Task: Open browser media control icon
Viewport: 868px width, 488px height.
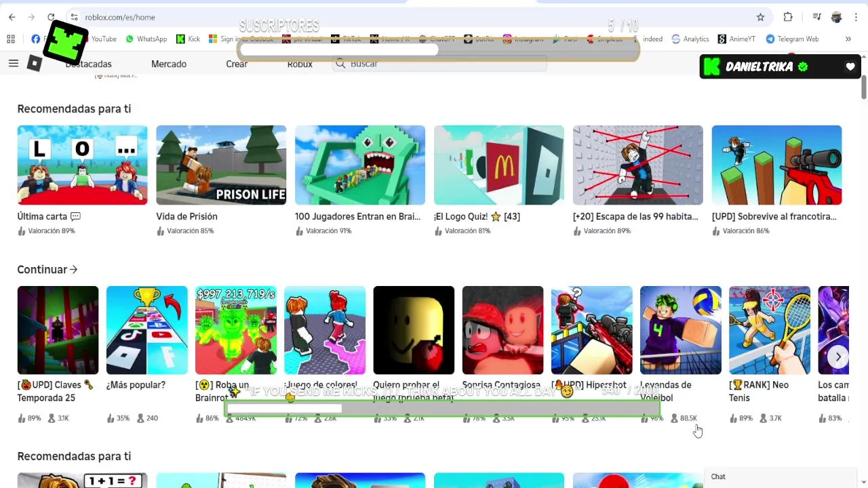Action: click(x=817, y=17)
